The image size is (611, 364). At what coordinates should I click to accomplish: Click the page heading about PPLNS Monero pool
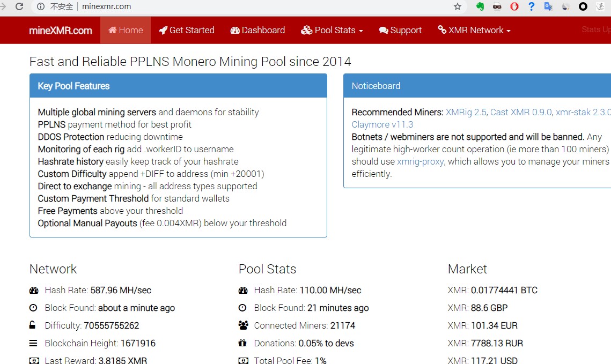pos(190,62)
